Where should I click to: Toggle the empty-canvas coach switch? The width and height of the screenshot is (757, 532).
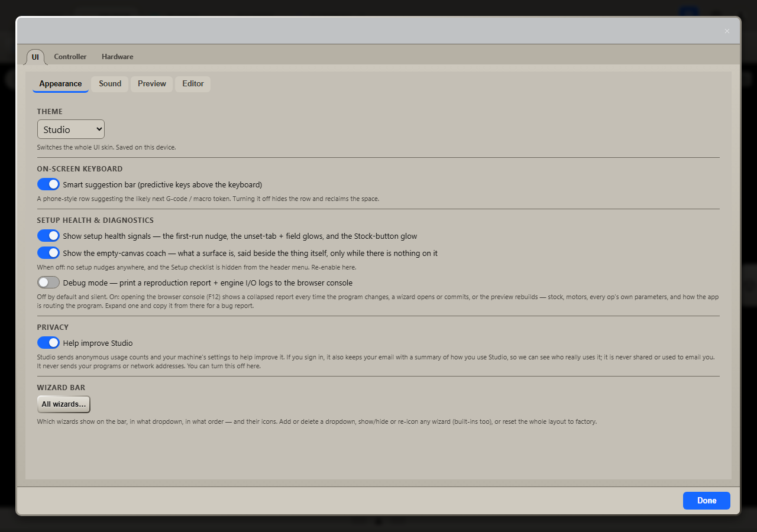[x=48, y=253]
